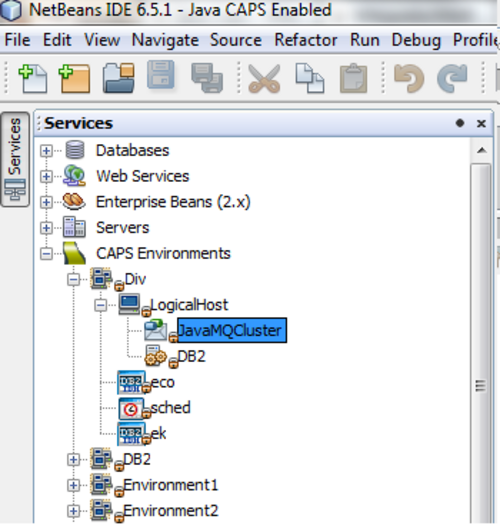This screenshot has width=500, height=529.
Task: Click the ek DB2 system icon
Action: (x=131, y=434)
